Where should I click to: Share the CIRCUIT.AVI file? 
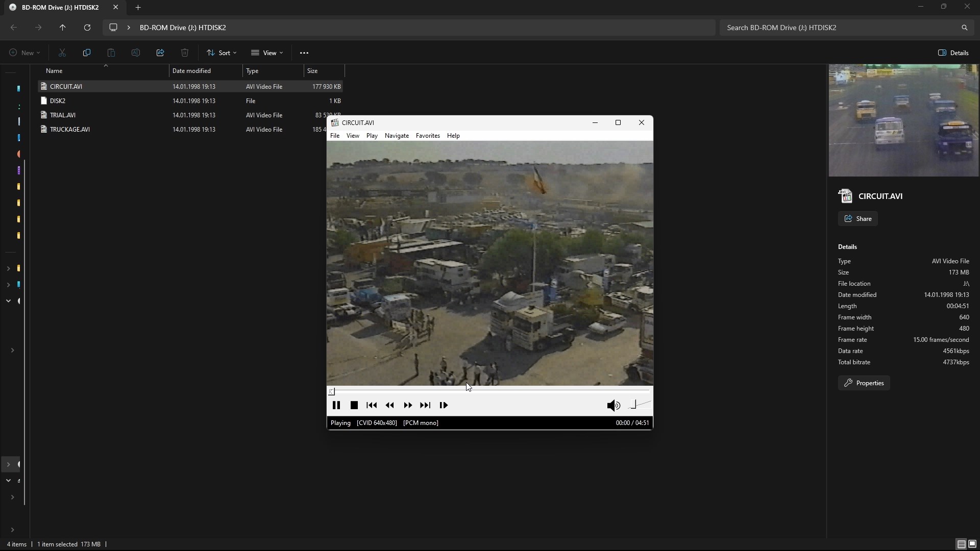tap(857, 219)
